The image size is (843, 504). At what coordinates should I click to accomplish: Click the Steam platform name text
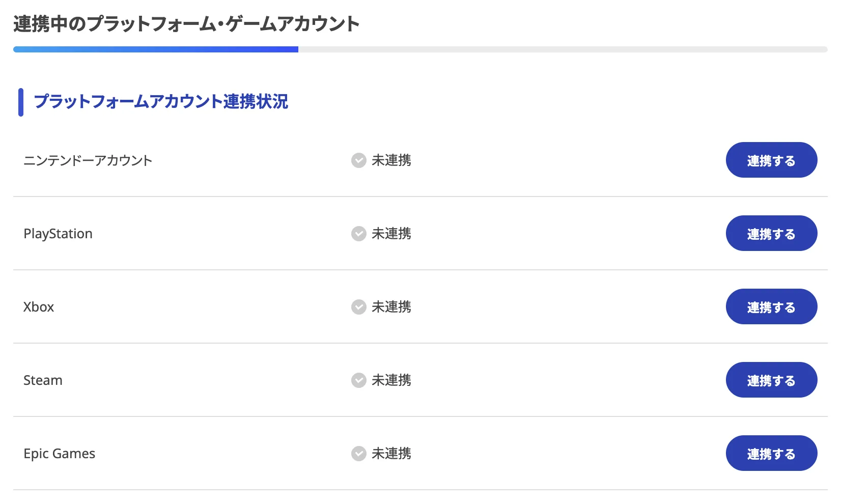43,380
